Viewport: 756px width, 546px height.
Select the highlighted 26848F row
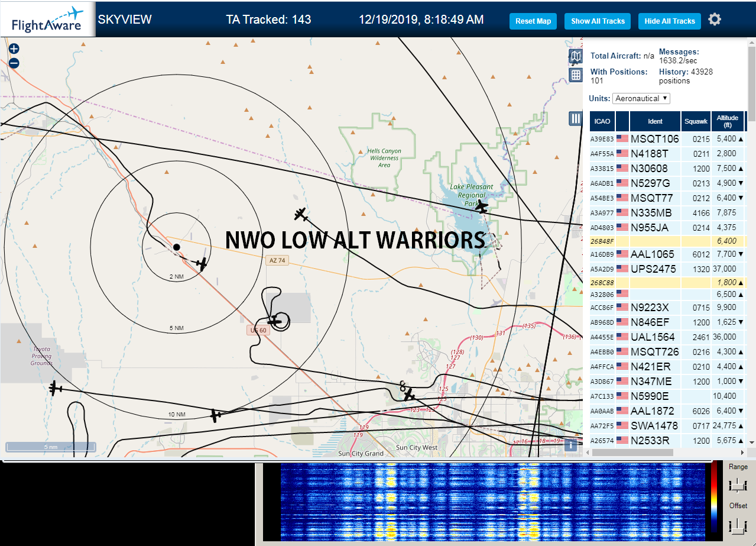668,241
